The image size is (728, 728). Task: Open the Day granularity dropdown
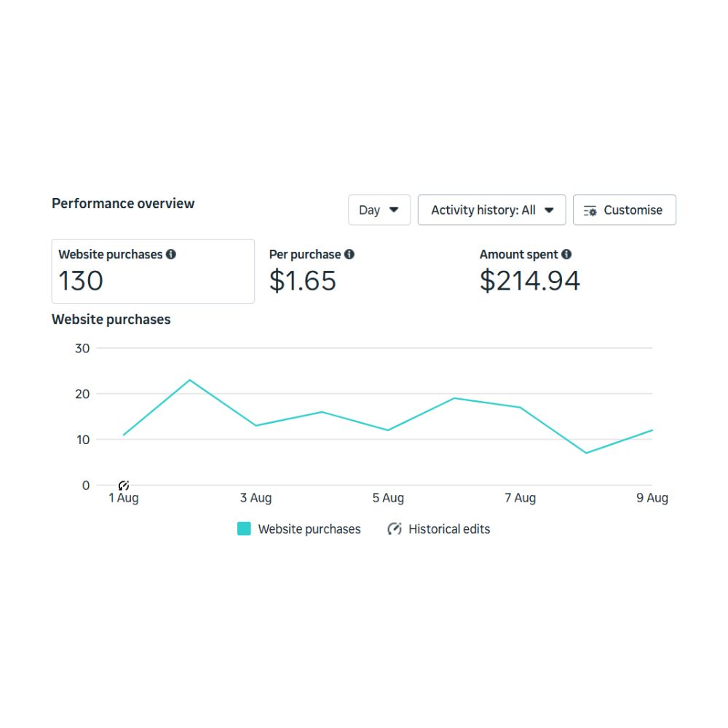tap(379, 210)
